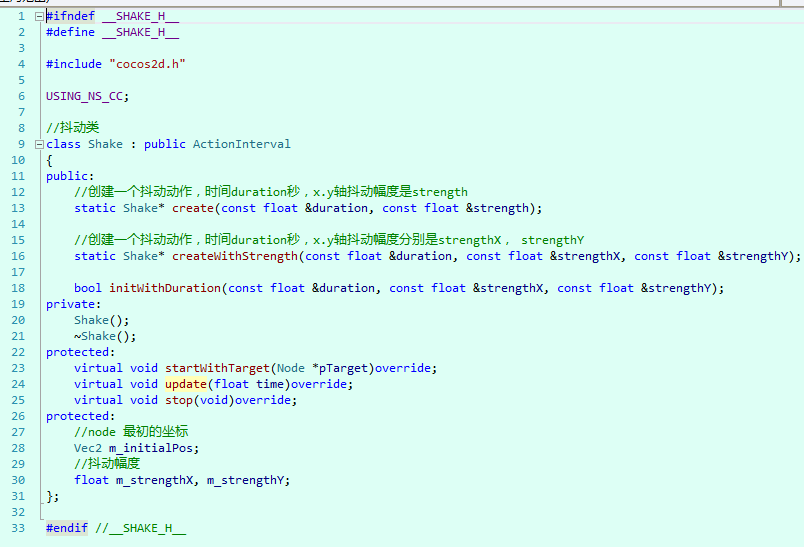
Task: Click the &strengthY parameter on line 16
Action: point(752,256)
